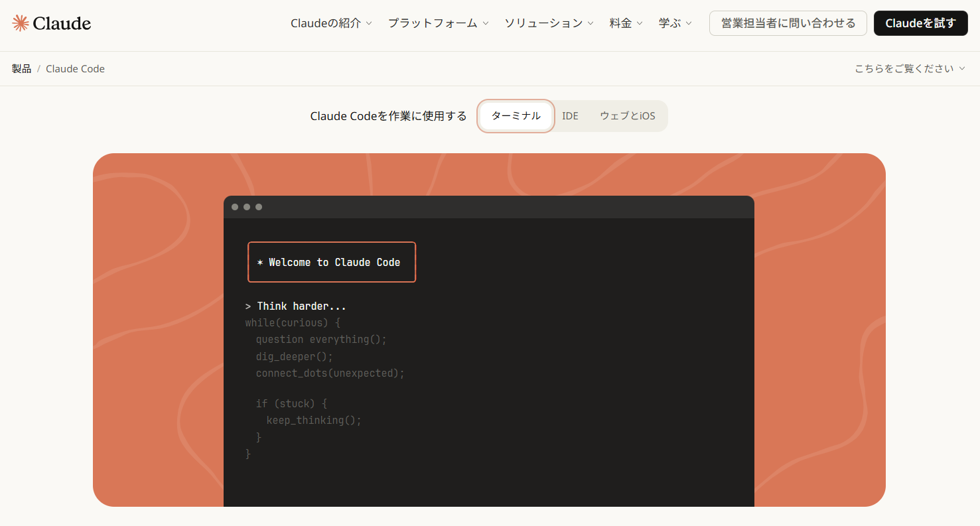This screenshot has height=526, width=980.
Task: Click the red window dot on the terminal
Action: coord(234,206)
